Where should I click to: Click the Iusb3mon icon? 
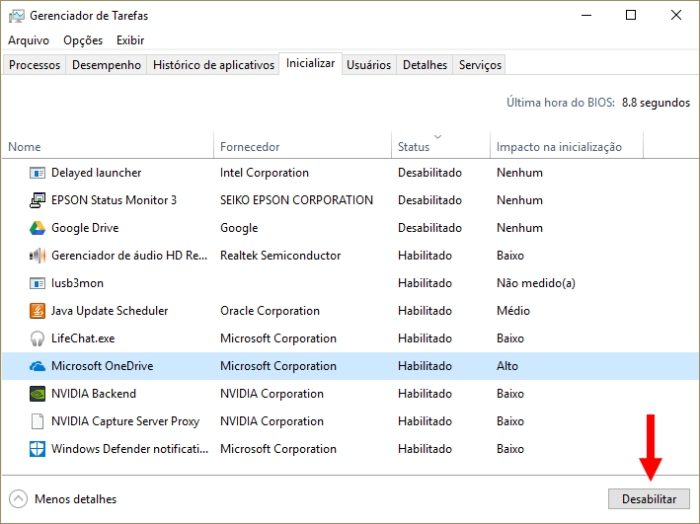coord(37,283)
